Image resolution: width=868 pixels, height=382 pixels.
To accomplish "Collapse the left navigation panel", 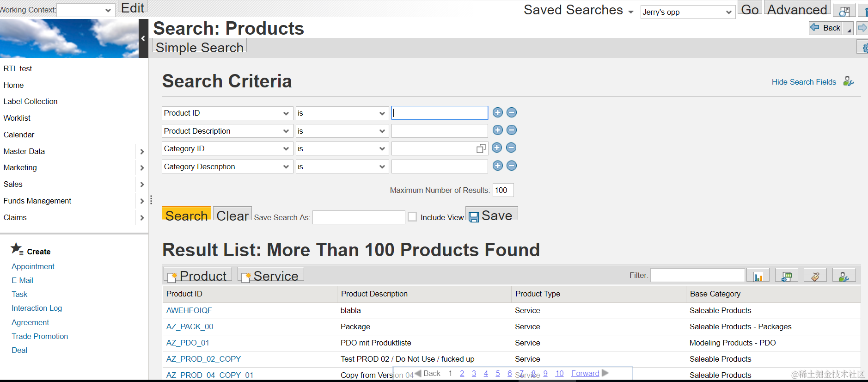I will coord(143,38).
